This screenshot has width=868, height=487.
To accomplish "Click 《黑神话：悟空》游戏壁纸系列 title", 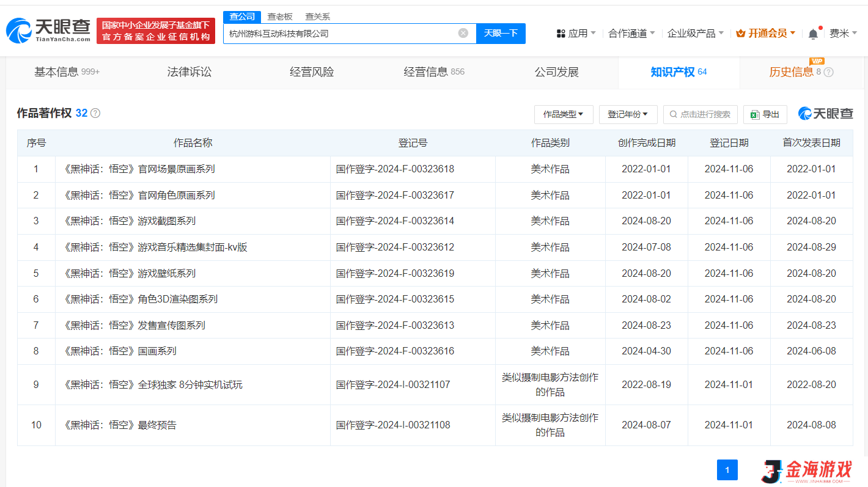I will pos(128,273).
